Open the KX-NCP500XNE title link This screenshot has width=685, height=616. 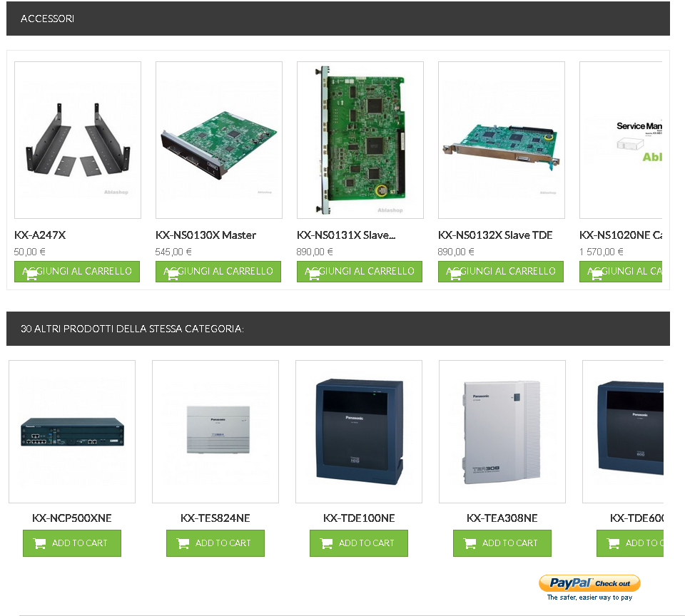coord(72,518)
